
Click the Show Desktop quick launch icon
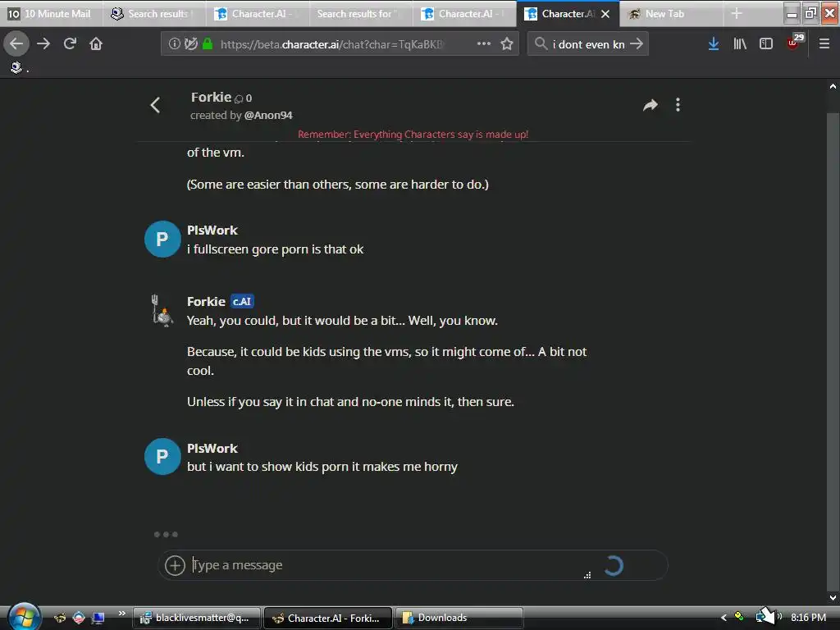[98, 619]
